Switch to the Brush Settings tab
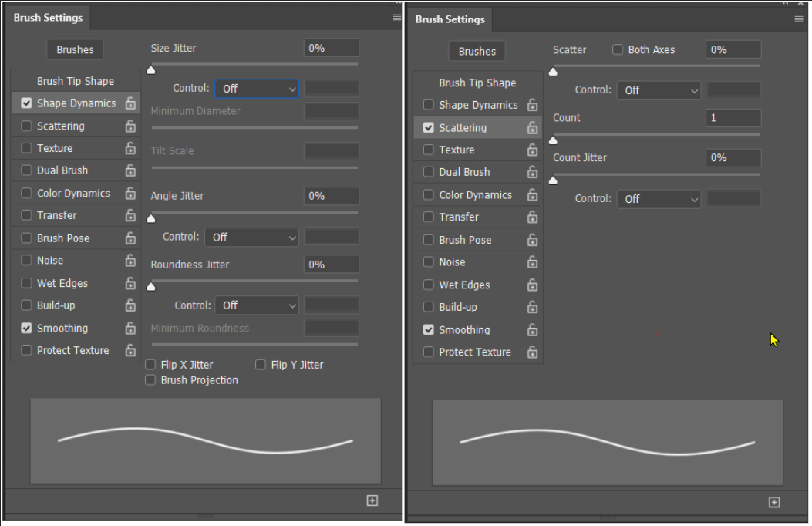Viewport: 812px width, 526px height. click(x=48, y=17)
